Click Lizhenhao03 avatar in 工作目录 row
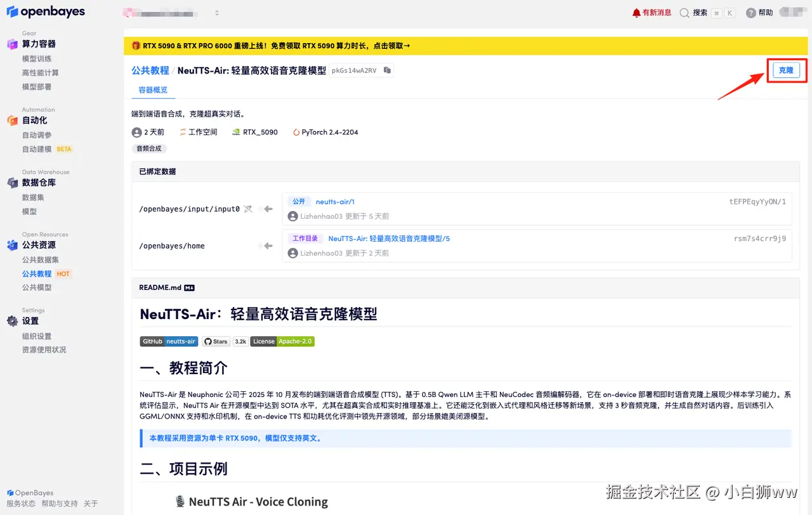The image size is (812, 515). pyautogui.click(x=293, y=253)
